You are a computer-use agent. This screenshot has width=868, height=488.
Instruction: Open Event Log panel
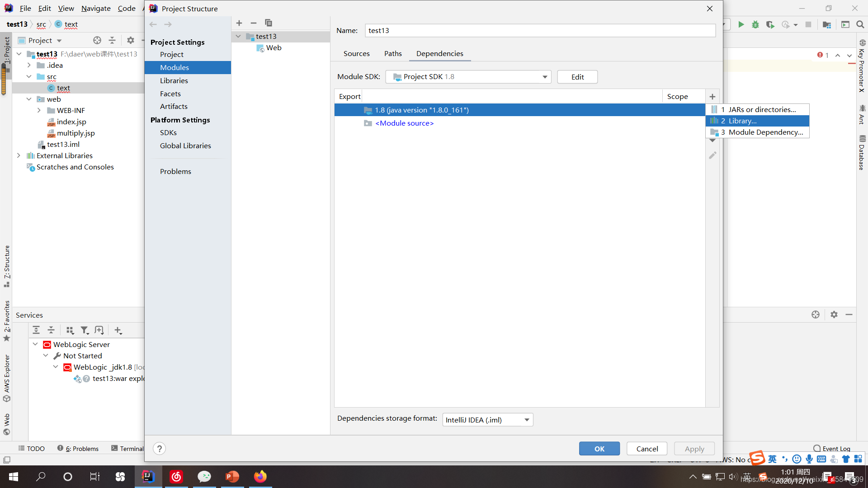click(x=832, y=448)
